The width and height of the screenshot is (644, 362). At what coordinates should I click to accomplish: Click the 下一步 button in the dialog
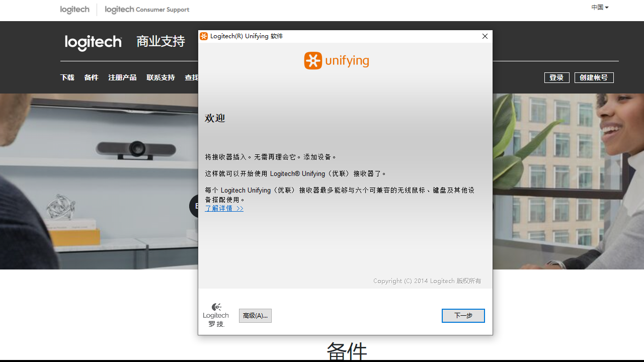[463, 315]
